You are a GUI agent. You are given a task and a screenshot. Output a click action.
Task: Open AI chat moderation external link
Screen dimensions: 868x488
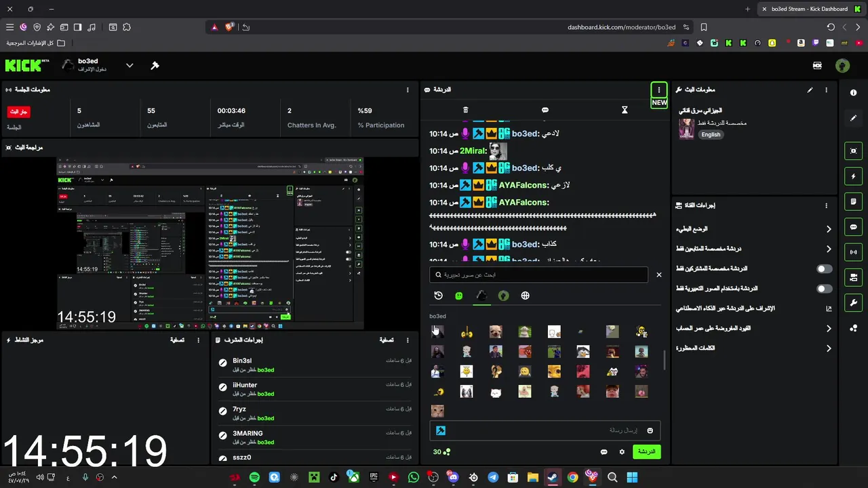click(828, 308)
